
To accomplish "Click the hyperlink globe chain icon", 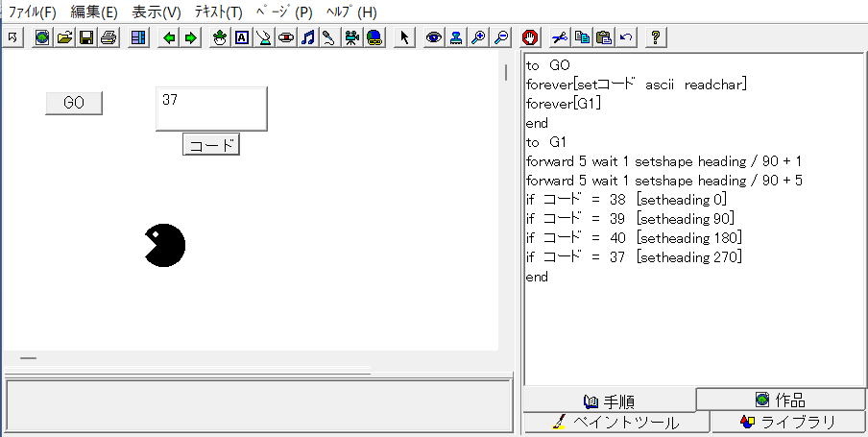I will coord(374,37).
